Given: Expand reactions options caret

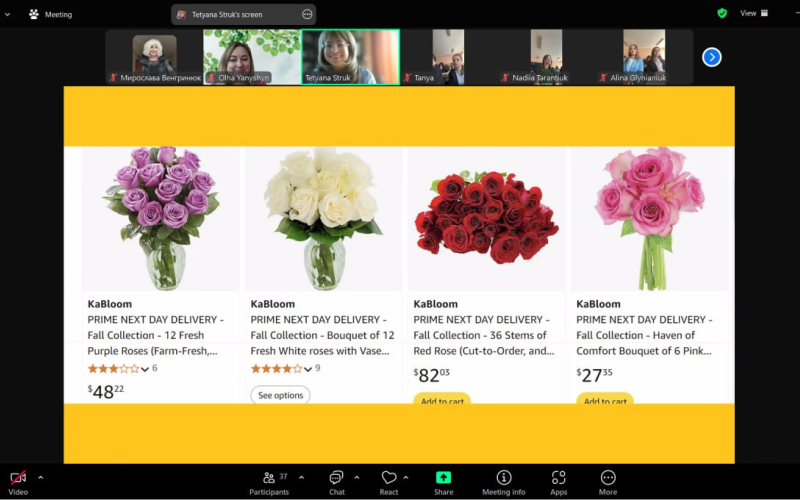Looking at the screenshot, I should [406, 478].
